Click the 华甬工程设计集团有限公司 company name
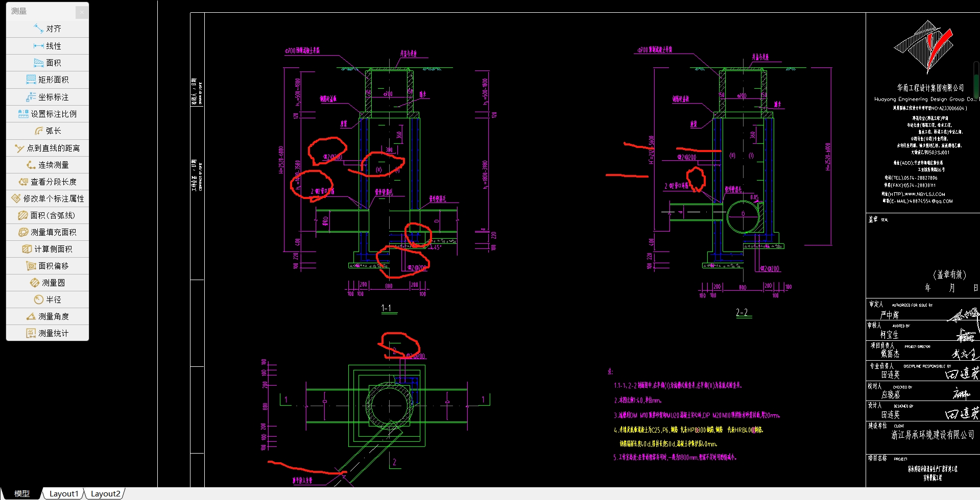 (x=930, y=88)
